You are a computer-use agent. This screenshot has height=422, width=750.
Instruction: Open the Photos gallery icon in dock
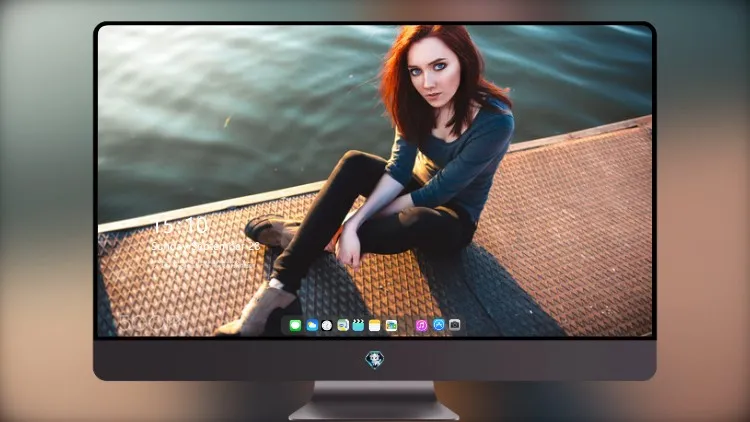pyautogui.click(x=391, y=325)
